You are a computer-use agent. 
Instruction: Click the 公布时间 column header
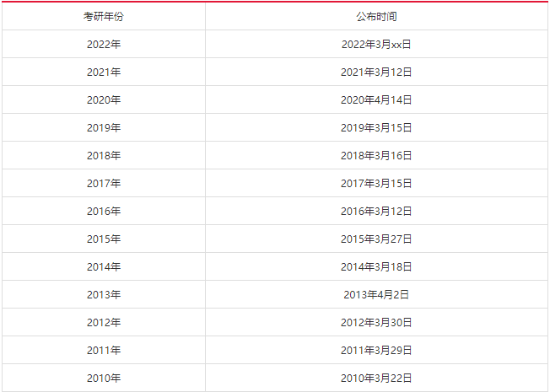[376, 16]
